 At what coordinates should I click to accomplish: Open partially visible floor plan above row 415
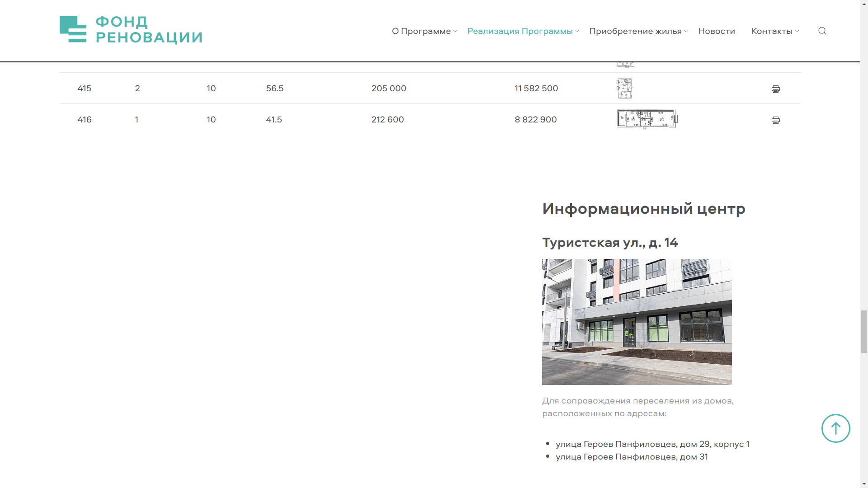pos(625,65)
